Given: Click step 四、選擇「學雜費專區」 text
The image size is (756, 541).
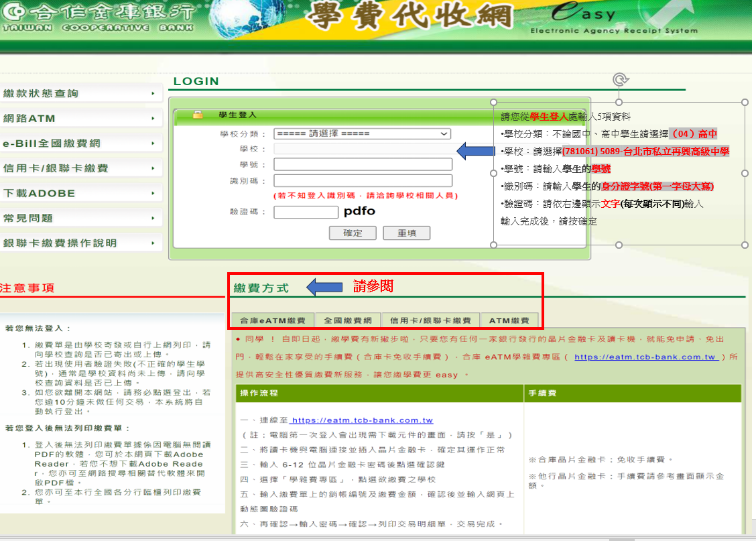Looking at the screenshot, I should coord(338,480).
